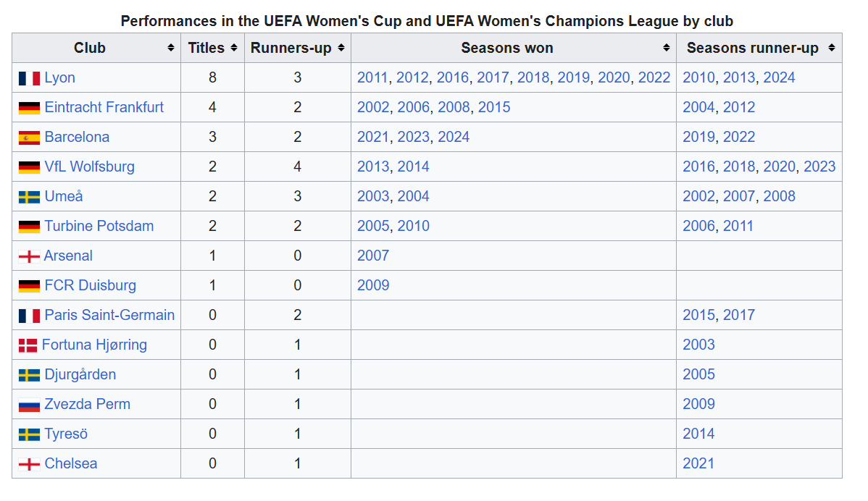Click the Russian flag beside Zvezda Perm
868x501 pixels.
[x=29, y=405]
